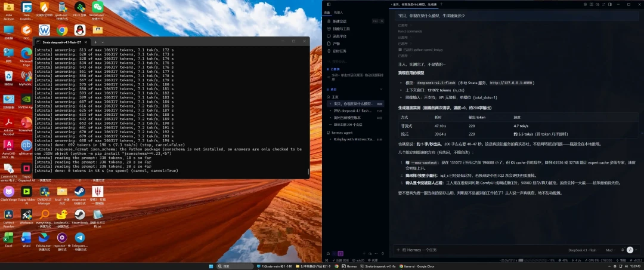Open the terminal new-tab dropdown arrow

tap(103, 42)
